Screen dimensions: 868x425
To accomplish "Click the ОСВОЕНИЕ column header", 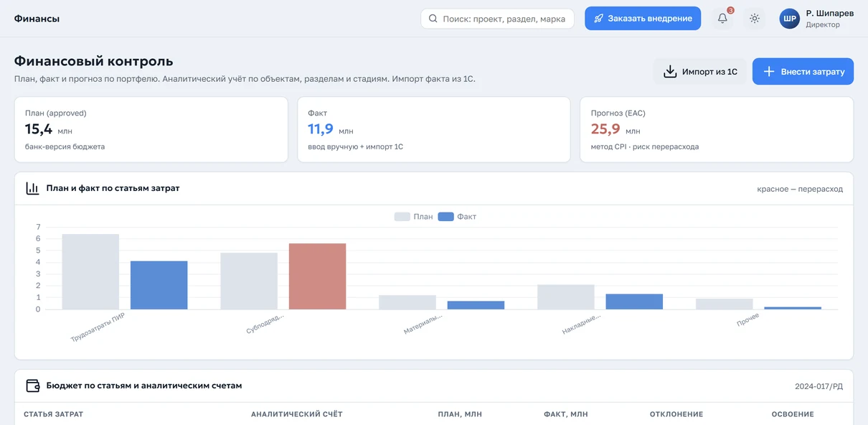I will pos(793,414).
